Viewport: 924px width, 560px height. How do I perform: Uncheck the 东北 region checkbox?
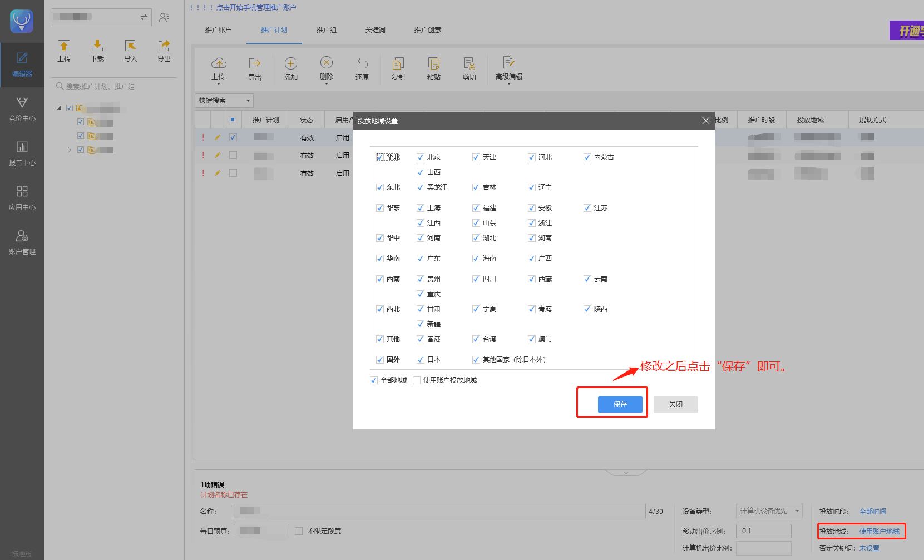380,187
